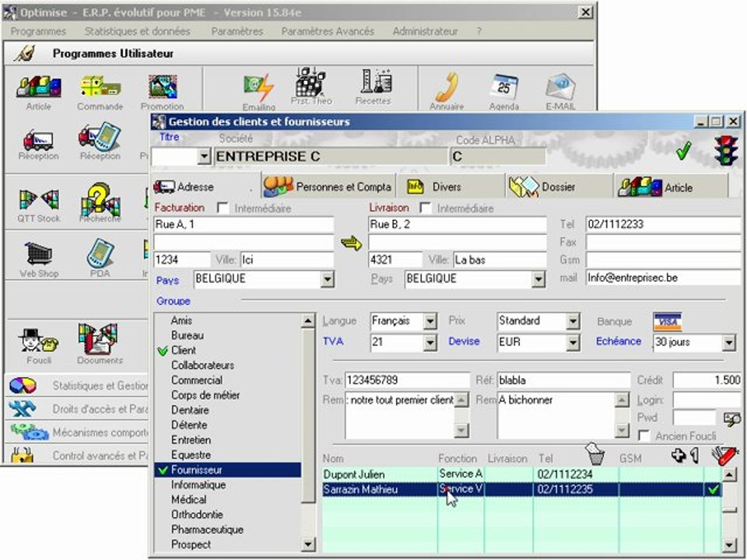Open Mécanismes comportementaux section
This screenshot has width=747, height=560.
pos(77,432)
